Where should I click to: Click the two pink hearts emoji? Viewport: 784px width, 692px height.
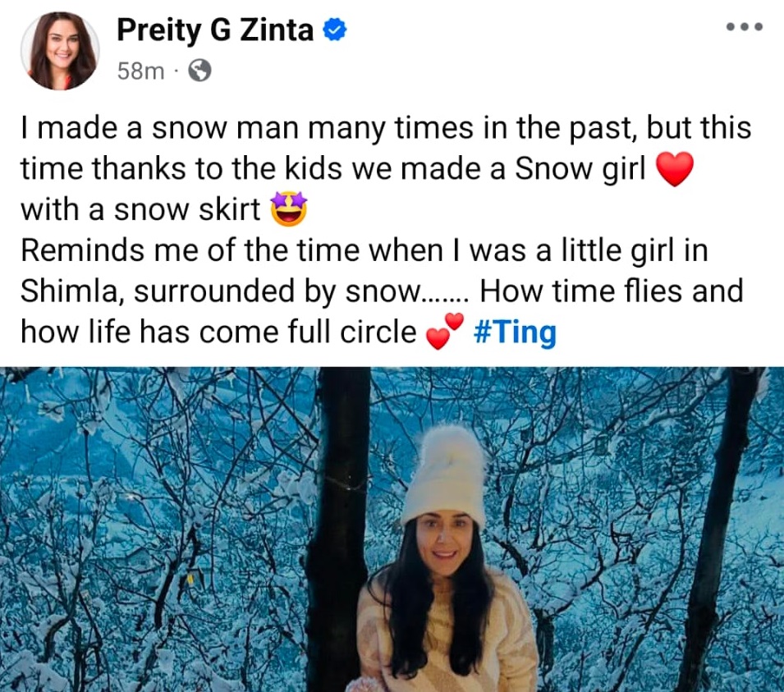(x=446, y=332)
